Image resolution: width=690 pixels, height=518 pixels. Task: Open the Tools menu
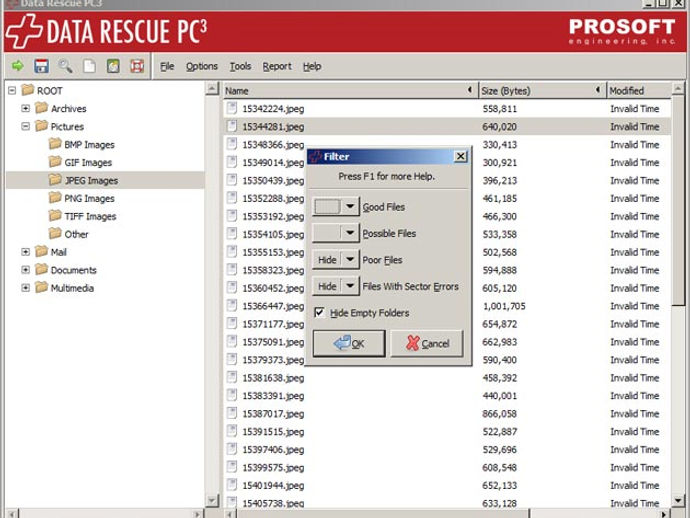click(240, 66)
